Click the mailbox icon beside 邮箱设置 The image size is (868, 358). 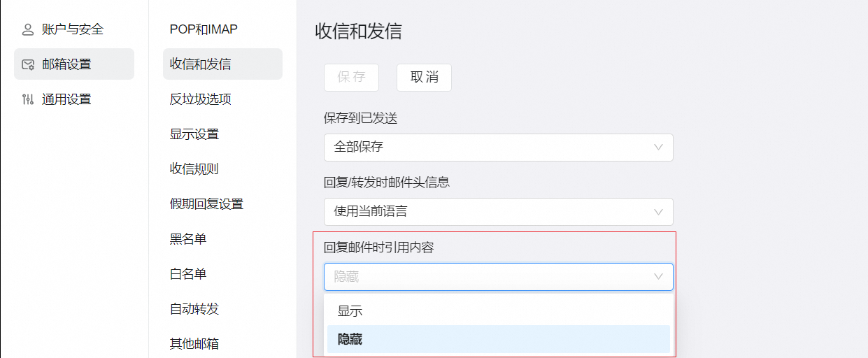coord(28,64)
